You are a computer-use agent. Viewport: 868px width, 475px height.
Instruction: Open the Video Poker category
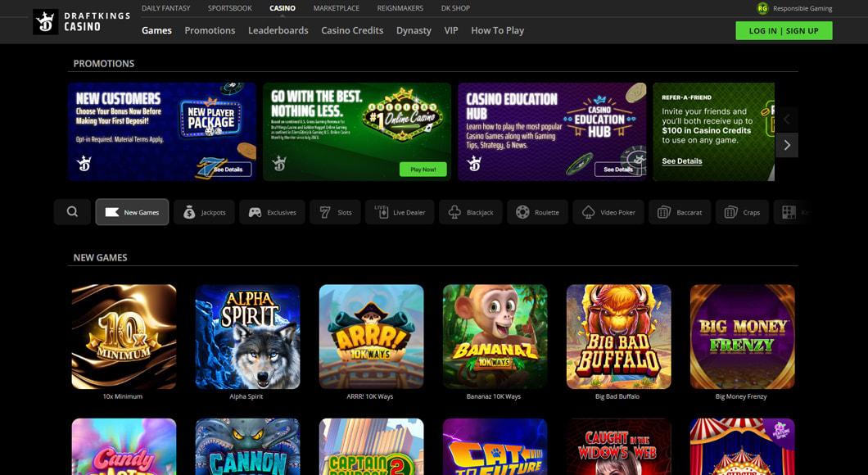(608, 212)
